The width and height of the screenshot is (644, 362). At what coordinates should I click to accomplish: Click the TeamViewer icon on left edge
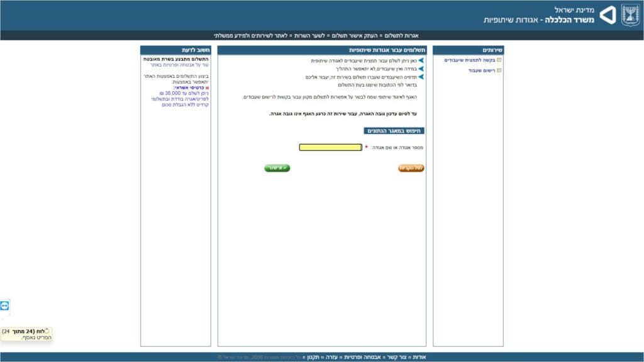click(x=5, y=305)
